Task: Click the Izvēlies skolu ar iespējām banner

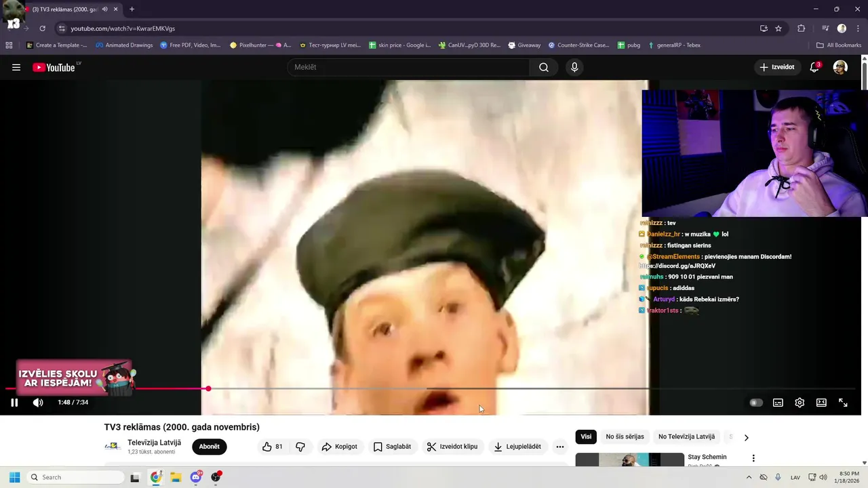Action: pos(75,378)
